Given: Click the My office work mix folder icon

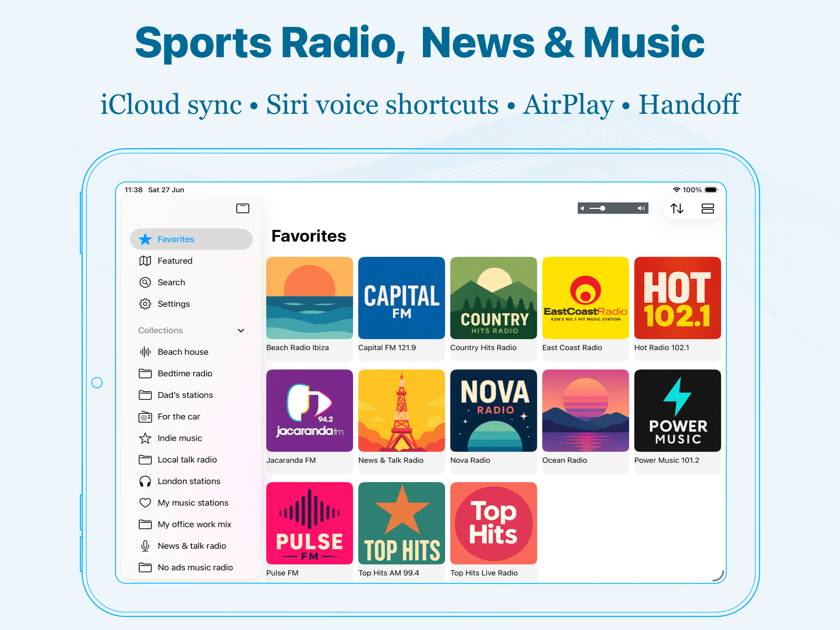Looking at the screenshot, I should (145, 524).
